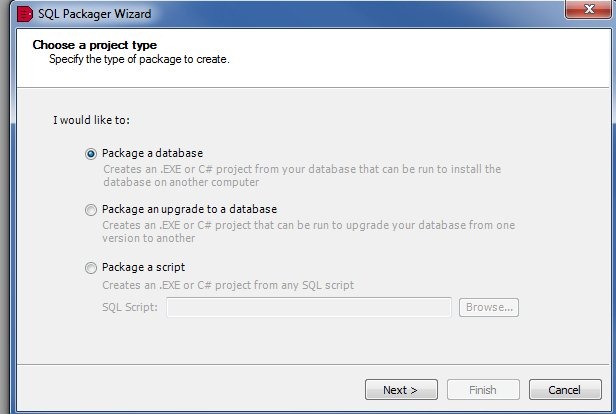The height and width of the screenshot is (414, 616).
Task: Click the 'Choose a project type' heading
Action: (94, 45)
